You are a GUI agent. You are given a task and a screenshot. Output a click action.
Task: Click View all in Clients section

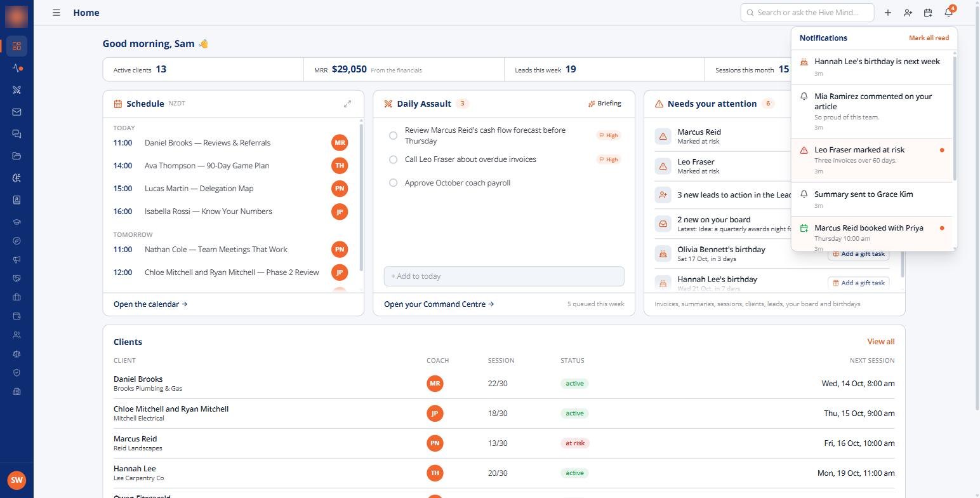pyautogui.click(x=880, y=342)
